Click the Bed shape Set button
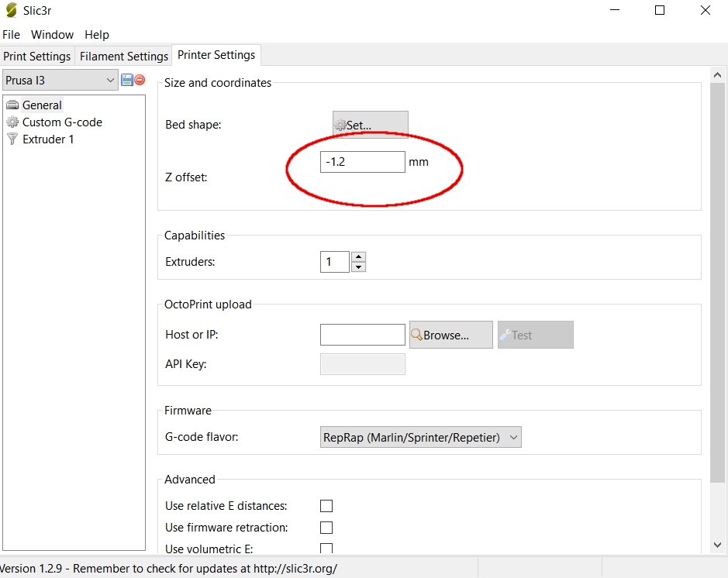Image resolution: width=728 pixels, height=578 pixels. [371, 124]
